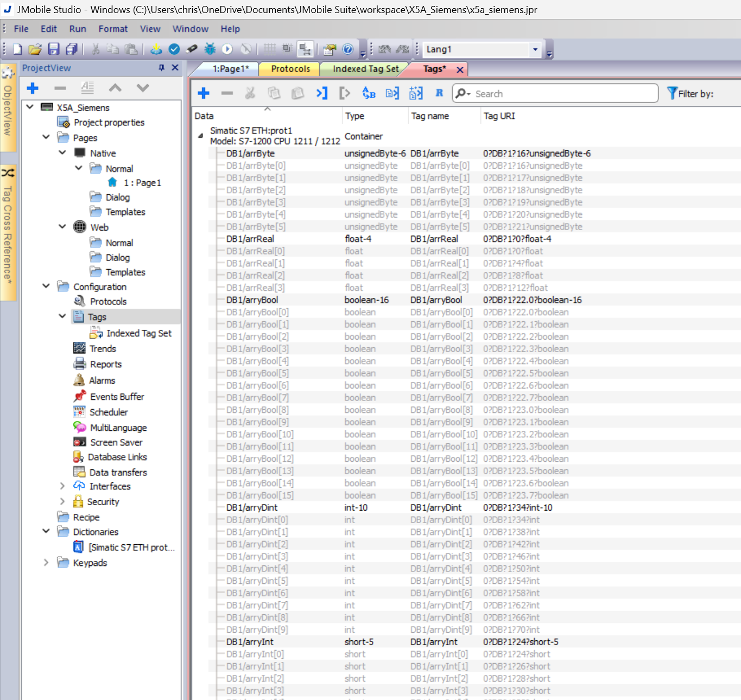Click the Rename tags A-B icon

369,93
